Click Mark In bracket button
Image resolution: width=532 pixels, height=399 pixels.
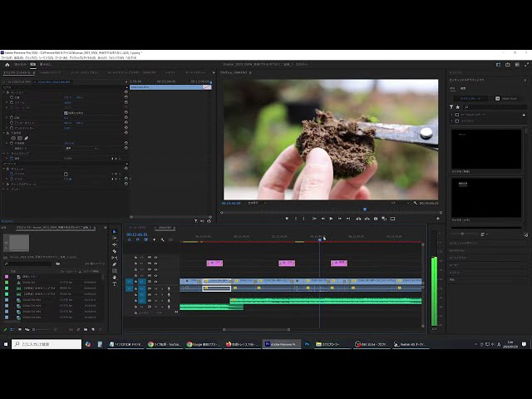click(x=296, y=219)
